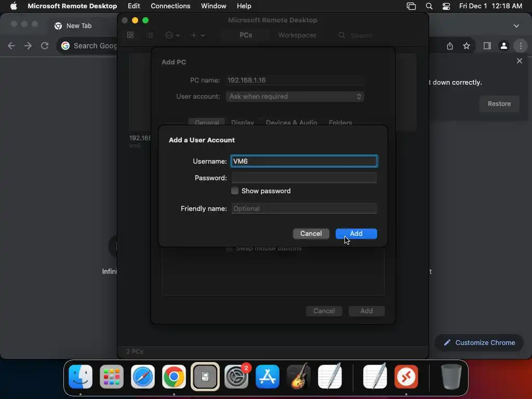Click the Friendly name optional field
The height and width of the screenshot is (399, 532).
pyautogui.click(x=304, y=208)
